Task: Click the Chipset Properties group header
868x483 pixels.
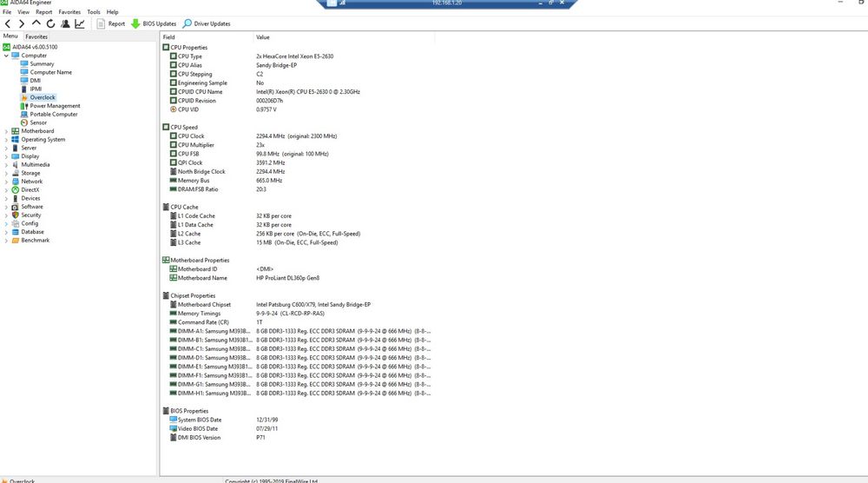Action: (188, 295)
